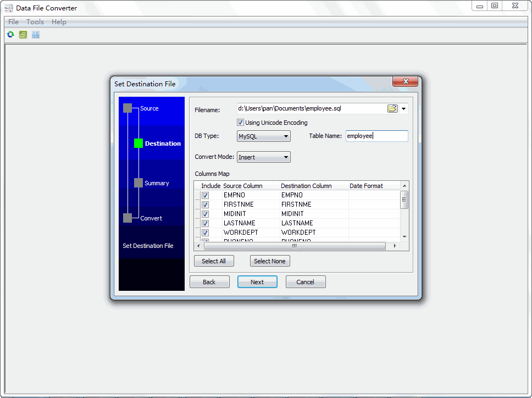This screenshot has height=398, width=532.
Task: Click the green-blue convert arrows toolbar icon
Action: (x=10, y=35)
